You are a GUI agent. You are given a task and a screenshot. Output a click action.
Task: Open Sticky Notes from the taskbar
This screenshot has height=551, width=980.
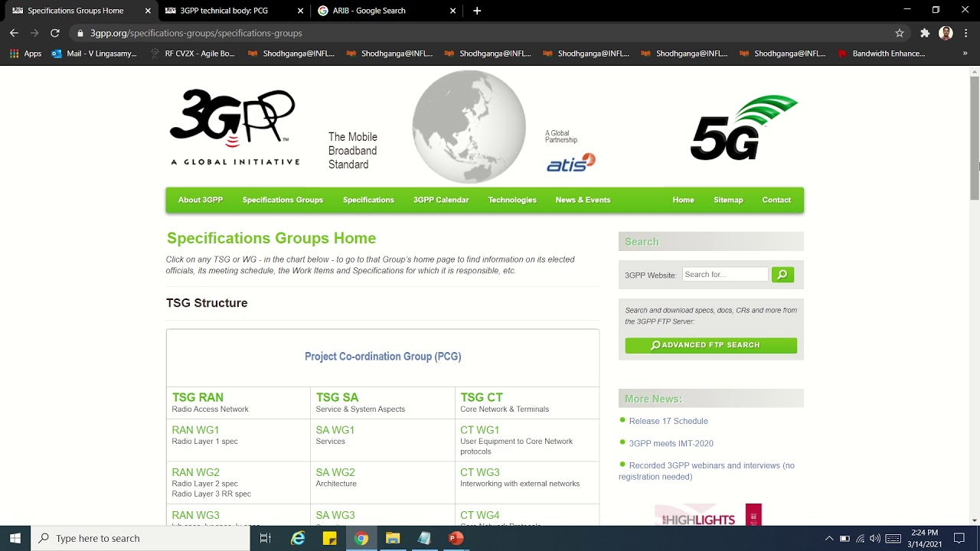coord(329,538)
